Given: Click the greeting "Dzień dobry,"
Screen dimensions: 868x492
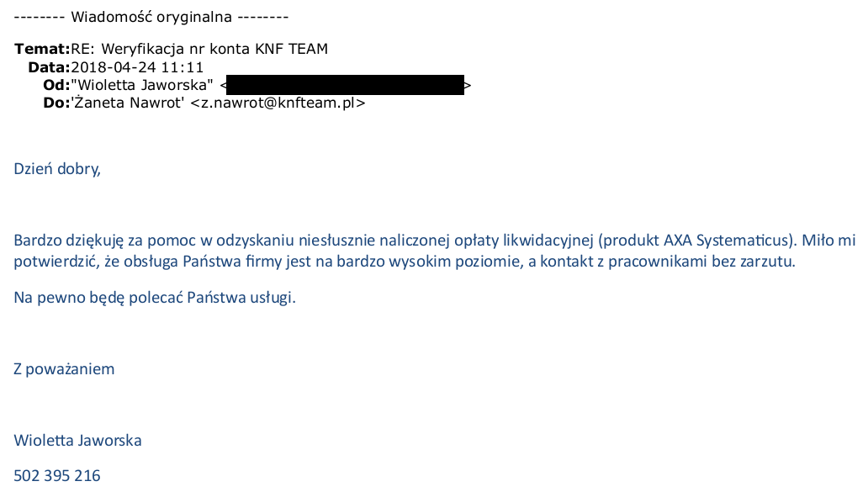Looking at the screenshot, I should [x=57, y=169].
